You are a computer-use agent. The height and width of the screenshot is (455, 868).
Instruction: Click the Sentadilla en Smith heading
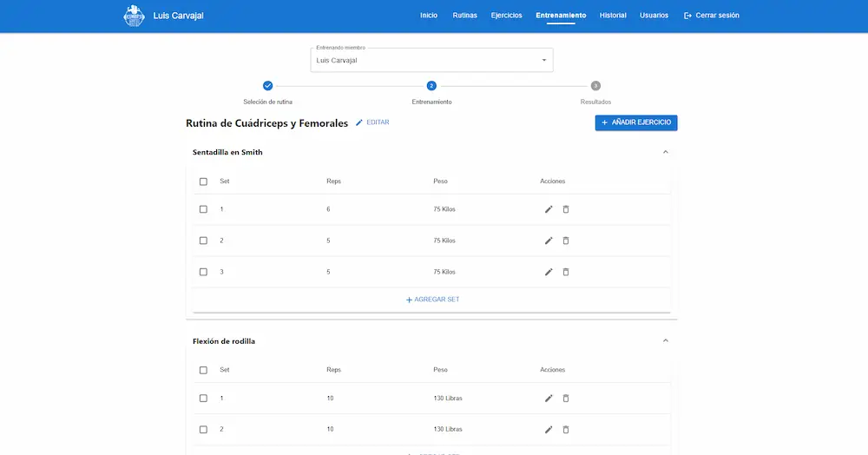coord(227,152)
